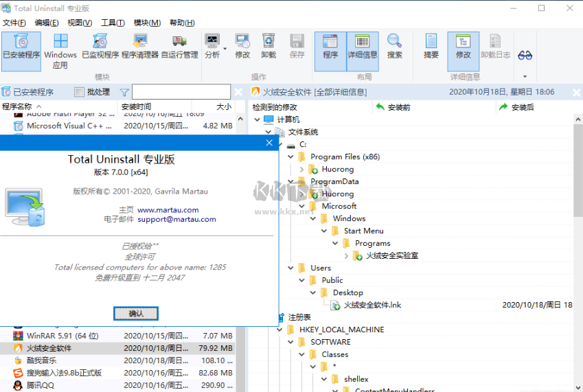
Task: Select the shellex registry key
Action: 356,379
